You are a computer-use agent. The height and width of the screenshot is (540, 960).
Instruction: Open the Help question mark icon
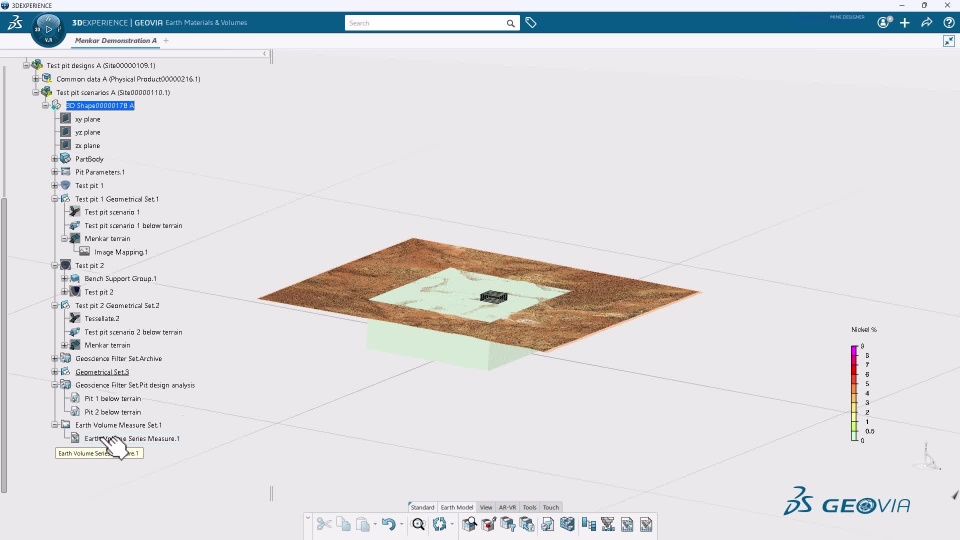coord(948,23)
